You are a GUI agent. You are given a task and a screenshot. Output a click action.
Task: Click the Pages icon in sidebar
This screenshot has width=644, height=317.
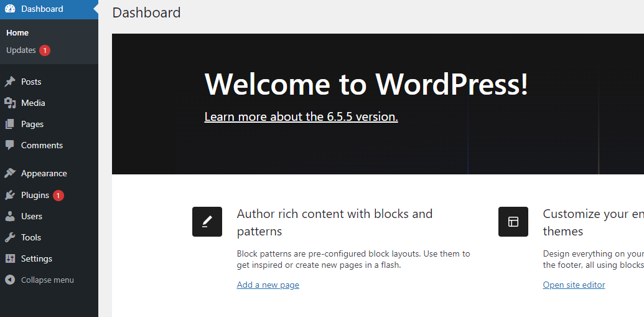(x=10, y=124)
